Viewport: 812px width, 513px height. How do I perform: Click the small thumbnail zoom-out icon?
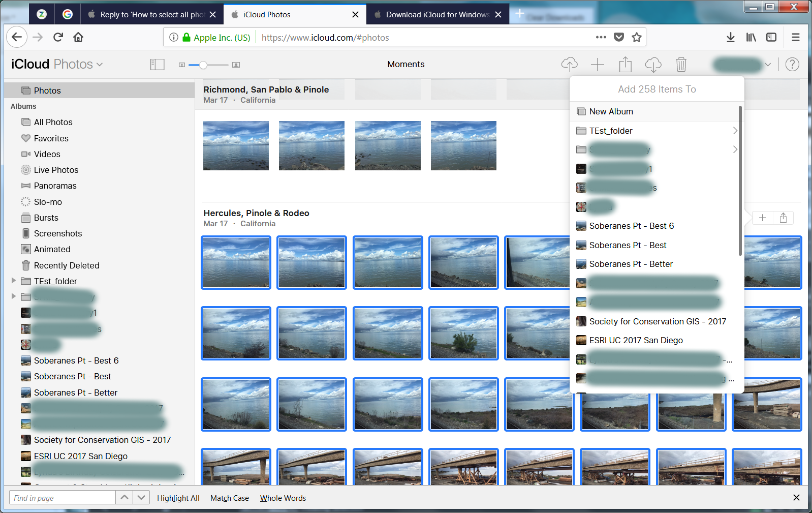181,65
